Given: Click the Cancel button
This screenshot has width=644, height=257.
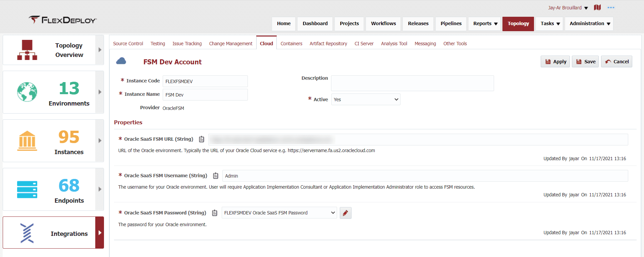Looking at the screenshot, I should (616, 62).
